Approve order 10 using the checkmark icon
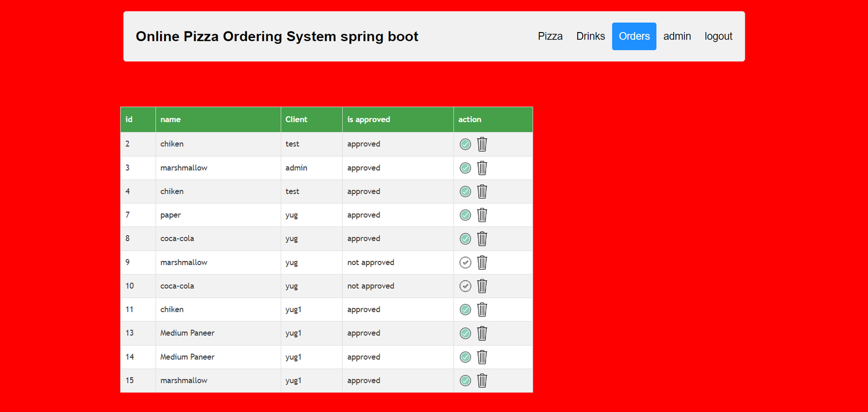This screenshot has width=868, height=412. (x=465, y=286)
